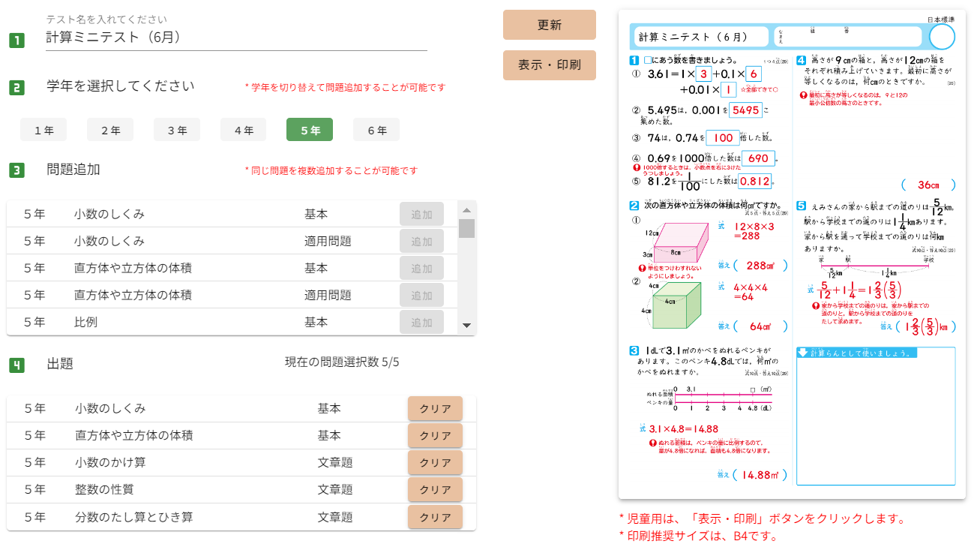Add 小数のしくみ 基本 problem
980x547 pixels.
(421, 215)
